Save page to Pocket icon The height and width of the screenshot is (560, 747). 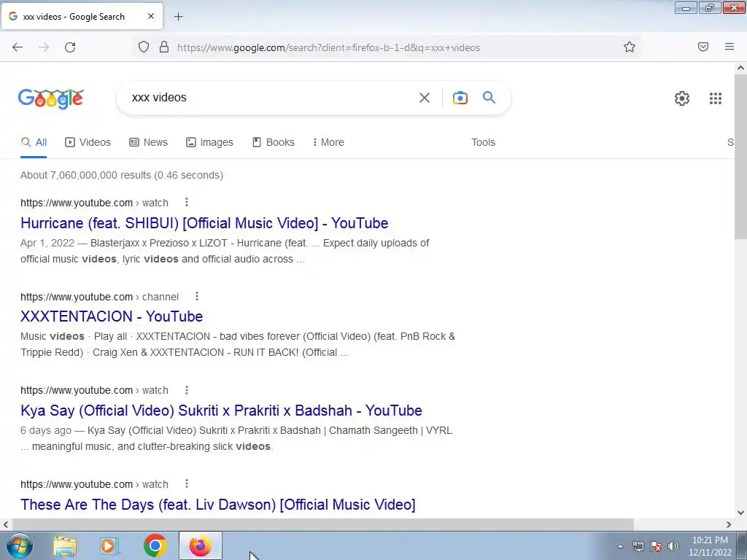tap(703, 47)
